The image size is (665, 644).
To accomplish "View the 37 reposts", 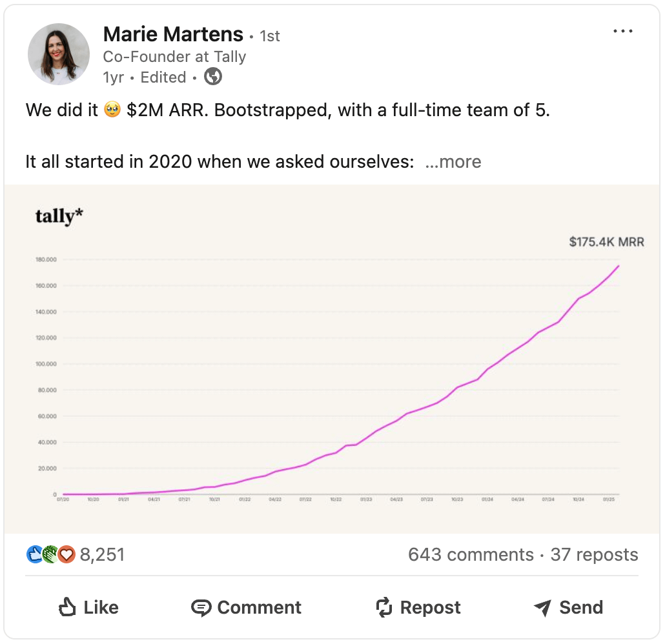I will (x=594, y=554).
